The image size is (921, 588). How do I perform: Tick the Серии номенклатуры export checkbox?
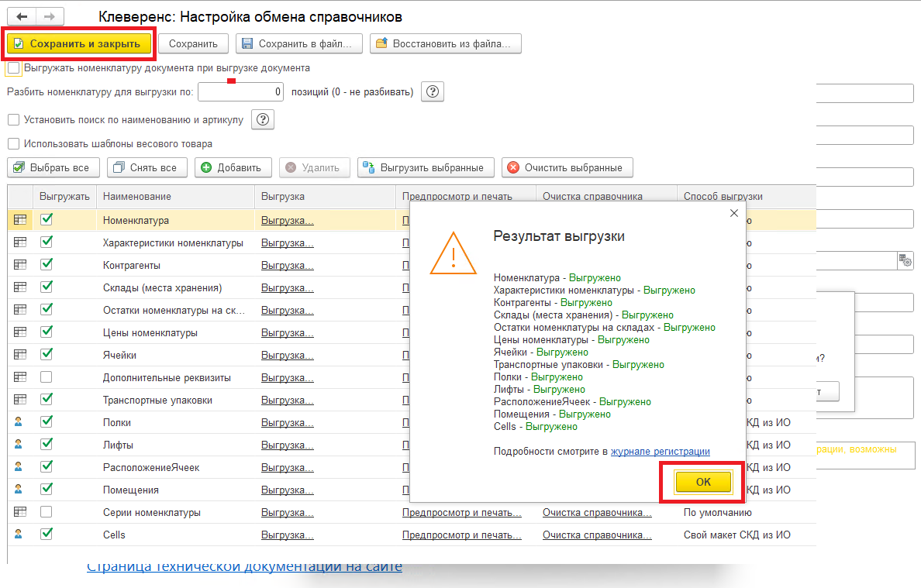pos(47,512)
